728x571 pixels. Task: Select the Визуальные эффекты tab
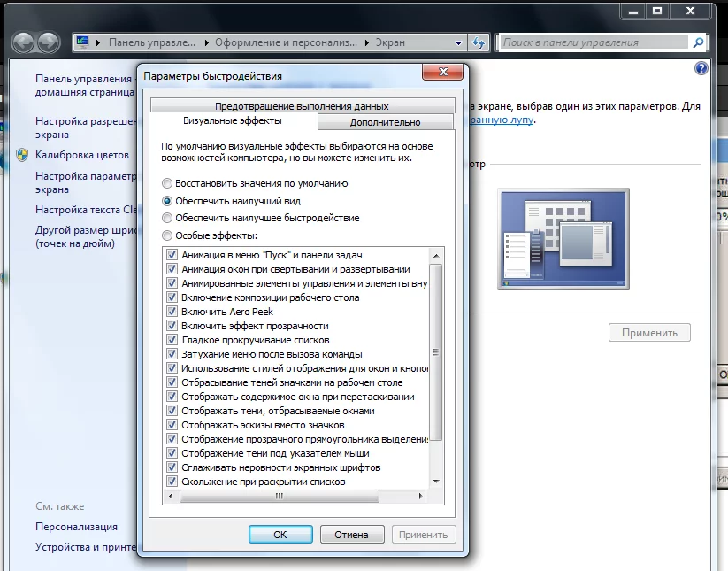click(233, 120)
